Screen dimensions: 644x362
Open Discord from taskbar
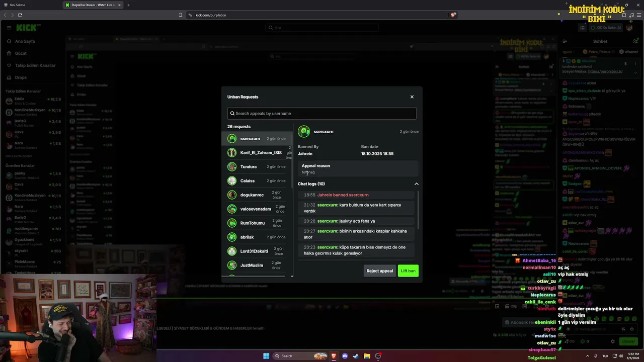click(345, 356)
